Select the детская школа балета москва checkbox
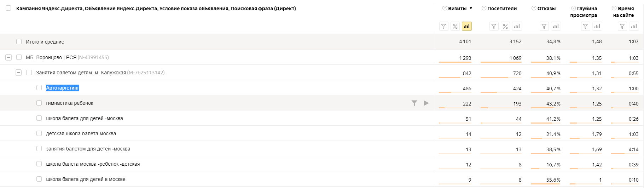 coord(39,133)
